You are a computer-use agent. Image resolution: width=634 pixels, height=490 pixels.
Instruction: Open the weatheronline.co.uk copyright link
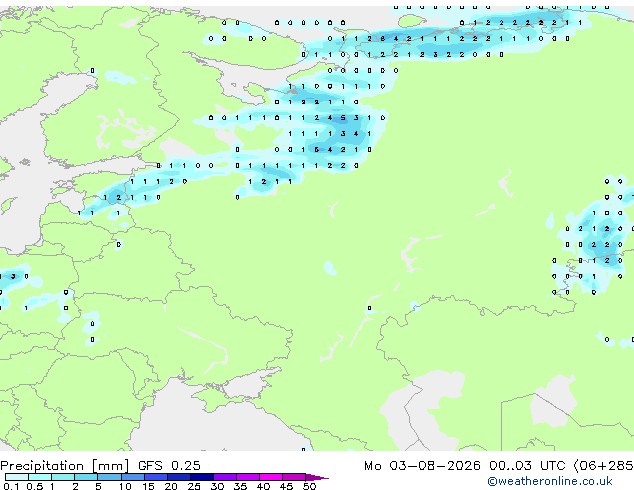click(x=550, y=481)
